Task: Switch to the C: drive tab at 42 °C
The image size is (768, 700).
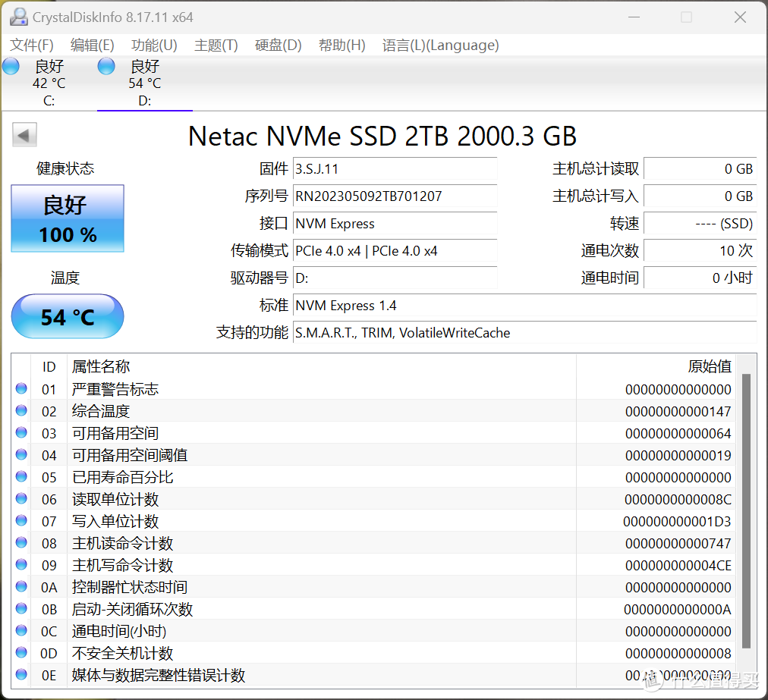Action: click(49, 83)
